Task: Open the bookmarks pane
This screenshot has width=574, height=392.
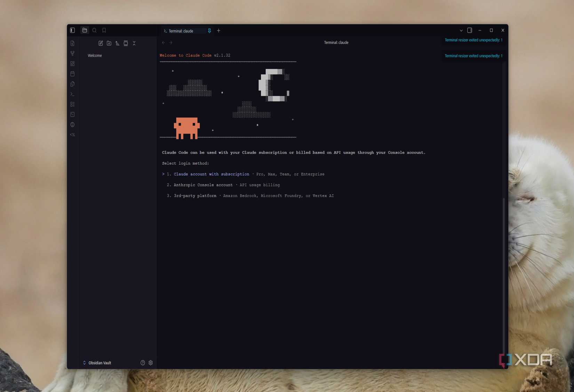Action: coord(104,30)
